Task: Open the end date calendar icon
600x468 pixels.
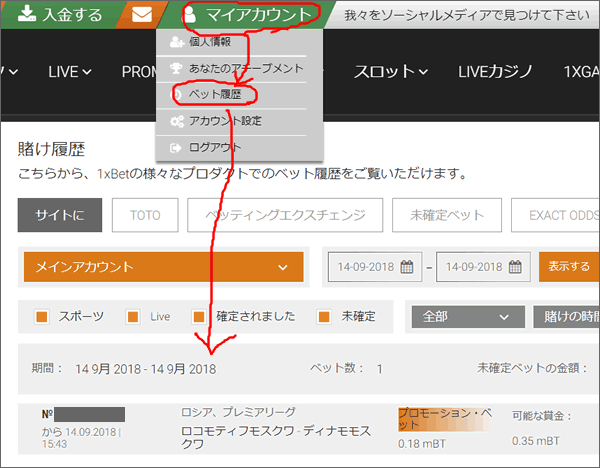Action: coord(515,267)
